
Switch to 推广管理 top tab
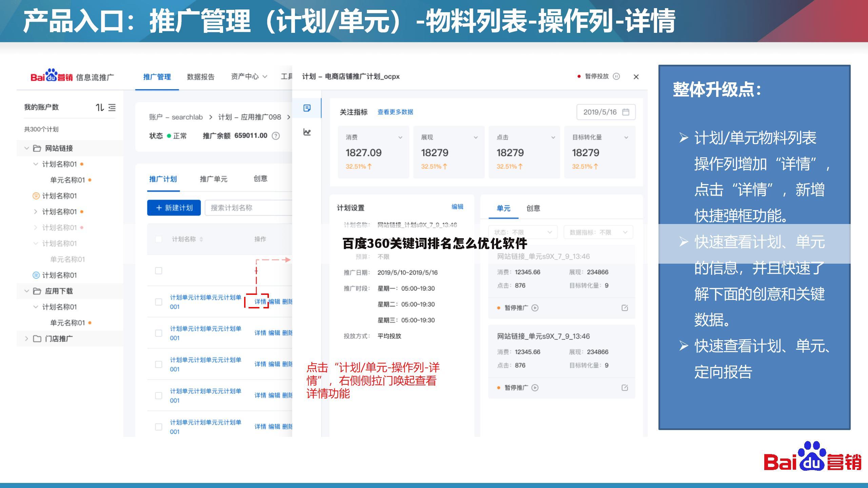pos(157,77)
